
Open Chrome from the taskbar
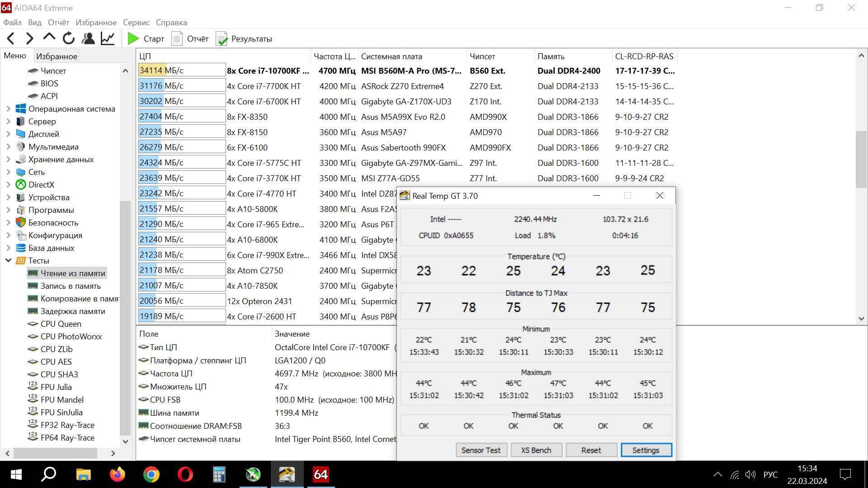151,474
